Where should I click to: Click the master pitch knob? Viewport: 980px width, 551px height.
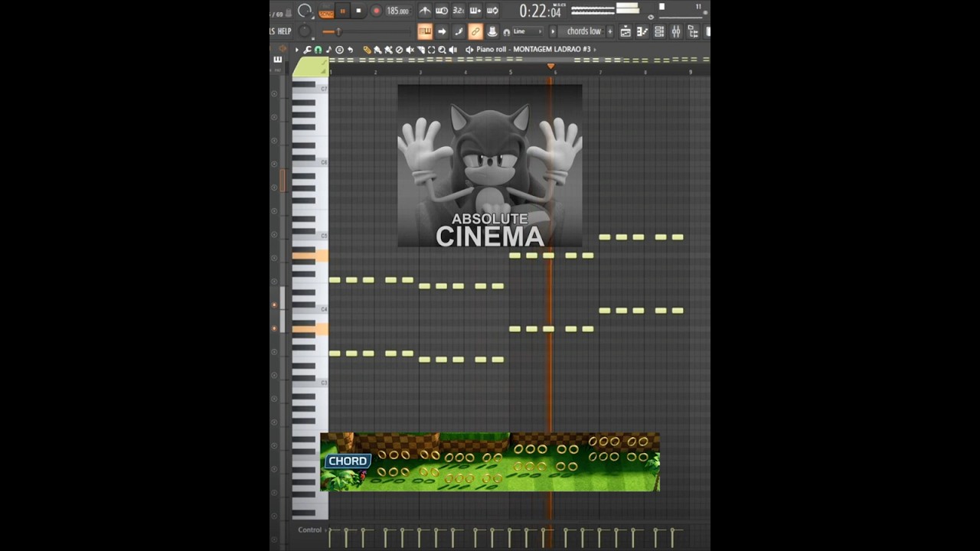[x=304, y=31]
